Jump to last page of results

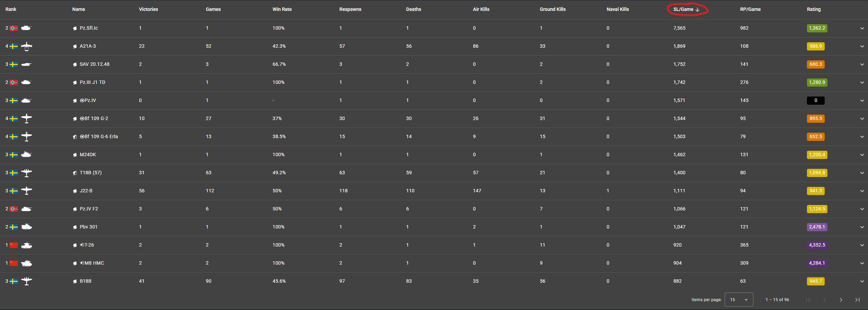click(x=857, y=300)
